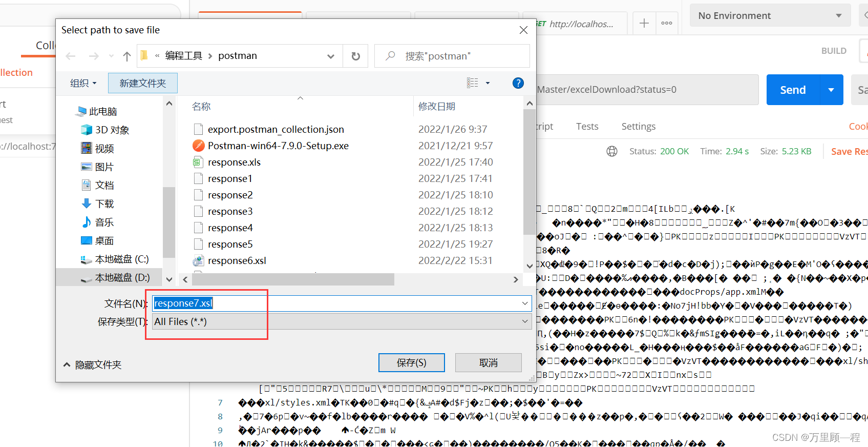Open the No Environment selector in Postman
The width and height of the screenshot is (868, 447).
(x=770, y=15)
